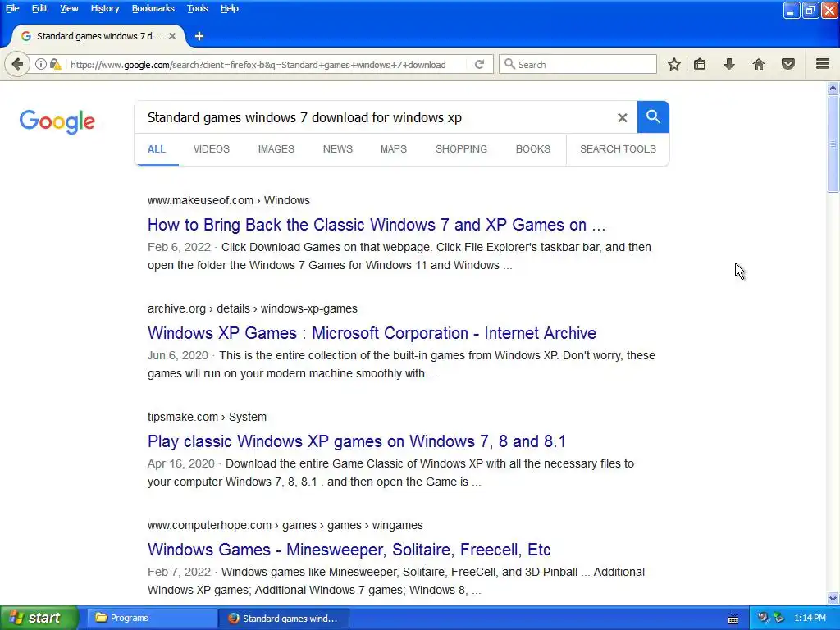Screen dimensions: 840x630
Task: Click the Feb 7, 2022 result date text
Action: click(179, 572)
